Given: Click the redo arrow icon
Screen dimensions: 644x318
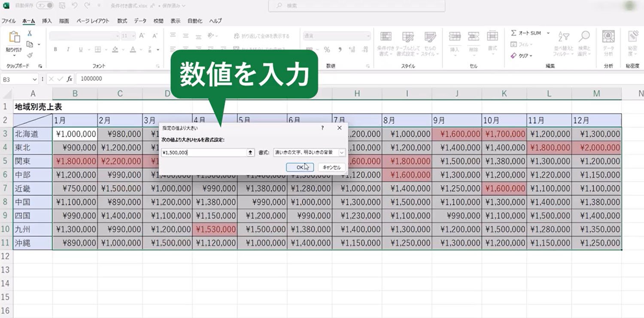Looking at the screenshot, I should 87,6.
